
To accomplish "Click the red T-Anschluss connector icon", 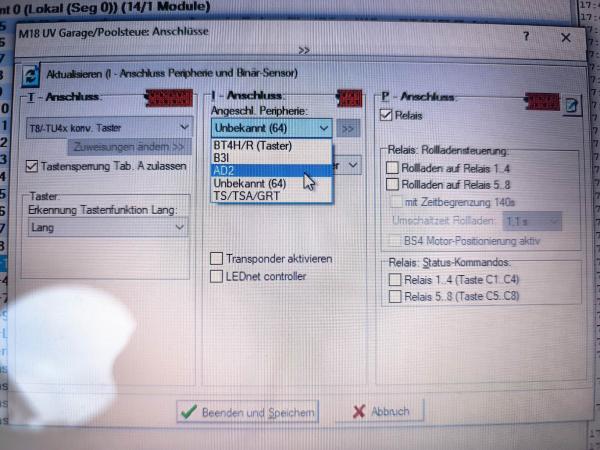I will pyautogui.click(x=162, y=99).
